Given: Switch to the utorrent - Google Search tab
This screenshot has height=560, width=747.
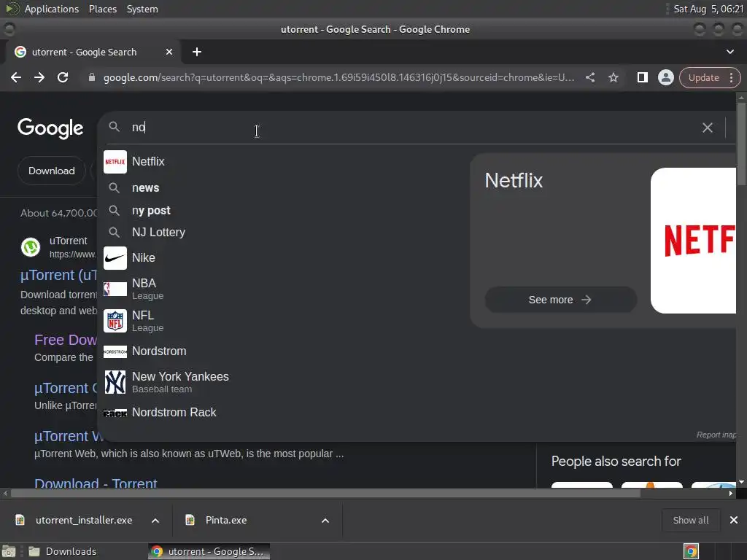Looking at the screenshot, I should click(x=93, y=52).
